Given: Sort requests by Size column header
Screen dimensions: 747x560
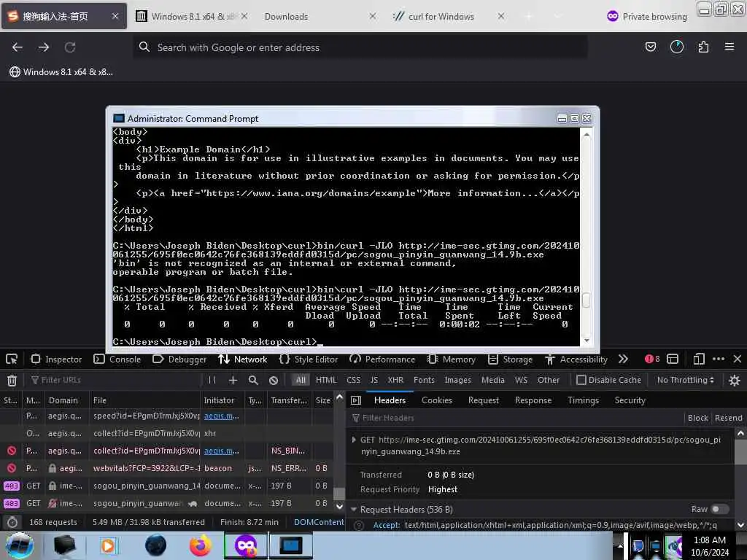Looking at the screenshot, I should (322, 400).
